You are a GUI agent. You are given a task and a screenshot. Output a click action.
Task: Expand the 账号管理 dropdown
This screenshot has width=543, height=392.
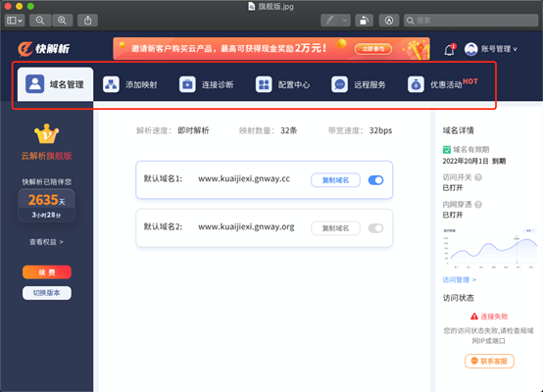click(x=499, y=49)
